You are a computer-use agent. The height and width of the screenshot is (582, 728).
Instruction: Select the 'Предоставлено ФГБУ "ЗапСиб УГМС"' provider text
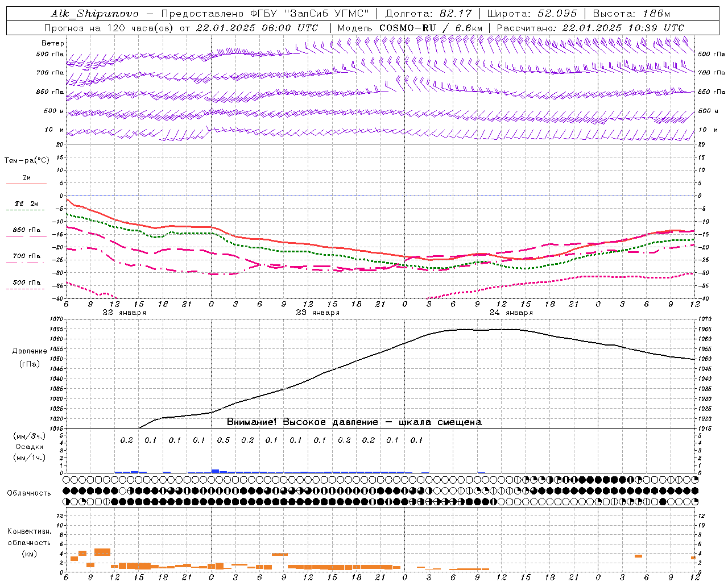[x=265, y=14]
